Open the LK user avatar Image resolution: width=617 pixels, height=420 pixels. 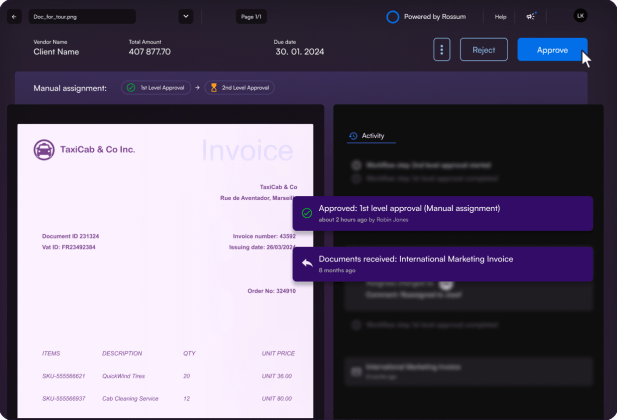pyautogui.click(x=581, y=16)
